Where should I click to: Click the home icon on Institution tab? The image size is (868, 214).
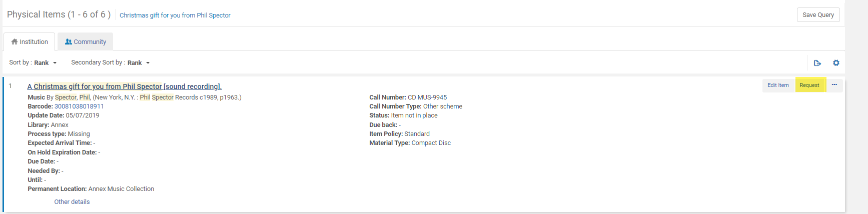tap(15, 42)
